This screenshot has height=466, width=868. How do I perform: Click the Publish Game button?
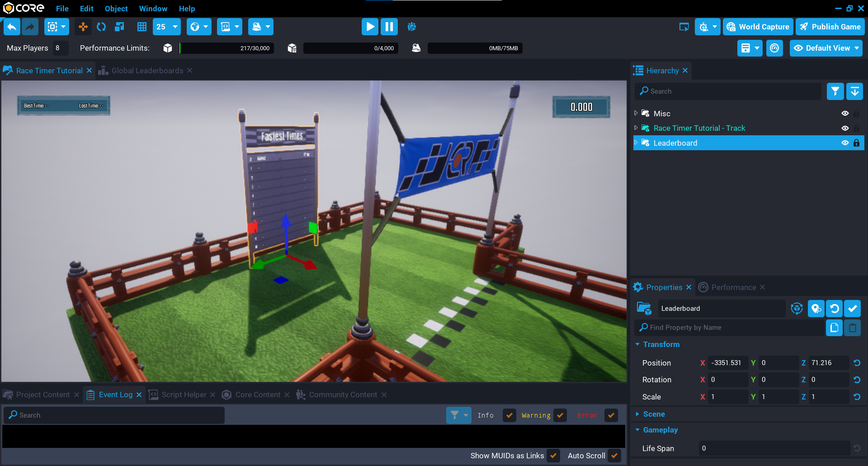(830, 27)
